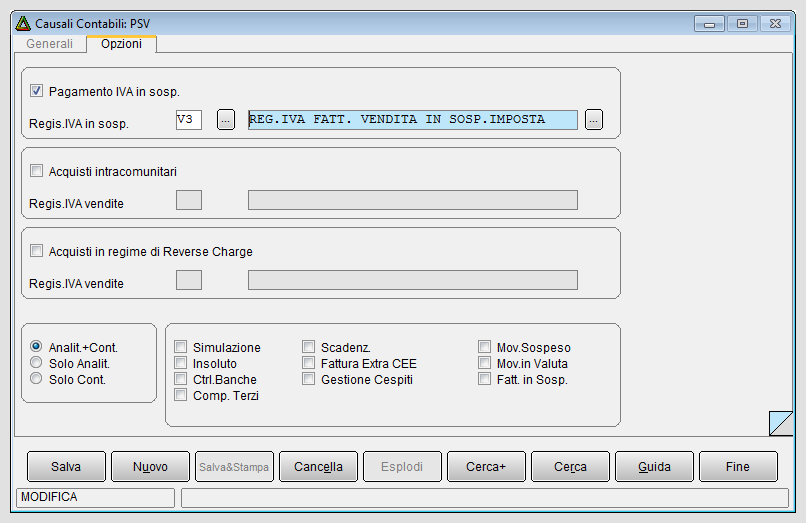Enable Gestione Cespiti checkbox

pos(308,379)
